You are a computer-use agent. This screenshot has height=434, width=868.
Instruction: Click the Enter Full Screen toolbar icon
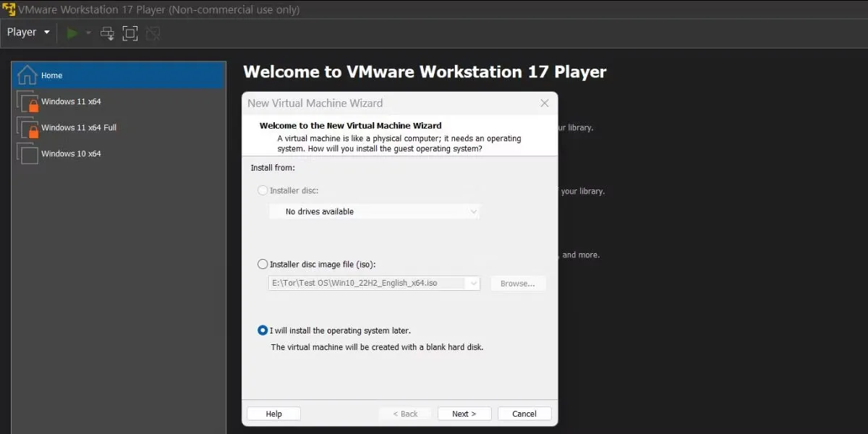pos(130,33)
